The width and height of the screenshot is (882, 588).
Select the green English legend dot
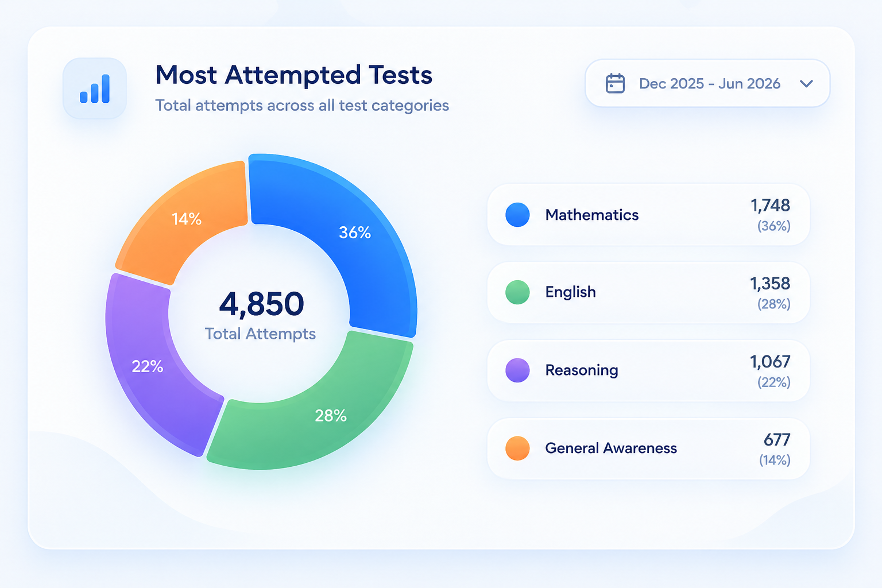click(x=517, y=292)
